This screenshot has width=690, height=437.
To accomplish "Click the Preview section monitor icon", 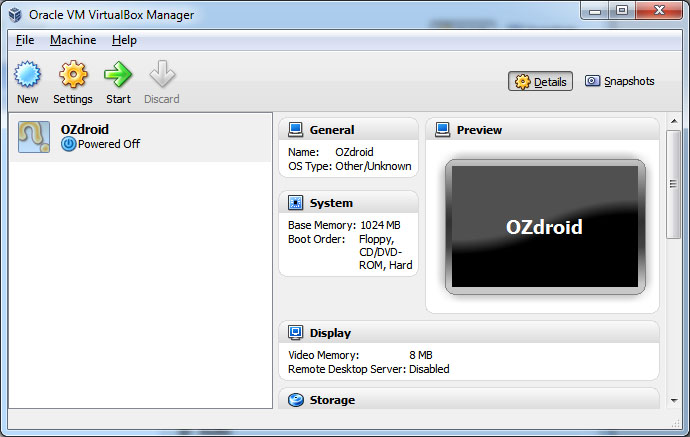I will click(x=442, y=130).
